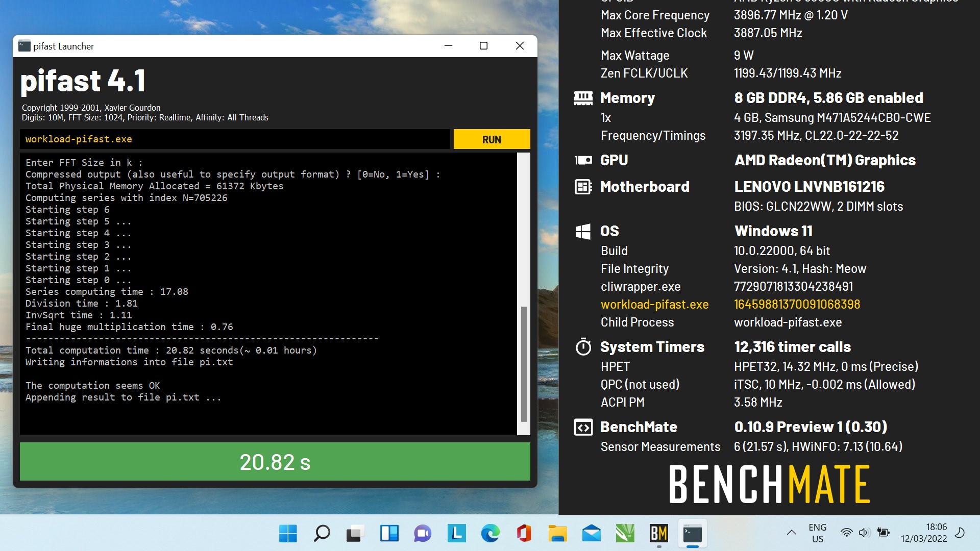Click the '0.10.9 Preview 1 (0.30)' version text
Screen dimensions: 980x551
point(811,427)
